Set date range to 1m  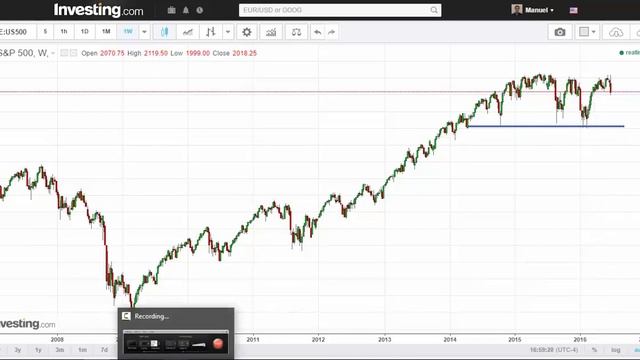(82, 350)
